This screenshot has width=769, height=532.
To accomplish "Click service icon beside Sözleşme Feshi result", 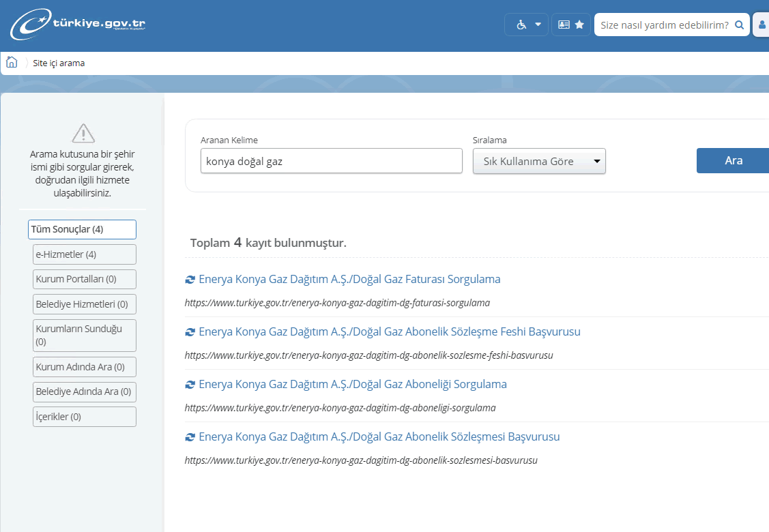I will [x=190, y=332].
